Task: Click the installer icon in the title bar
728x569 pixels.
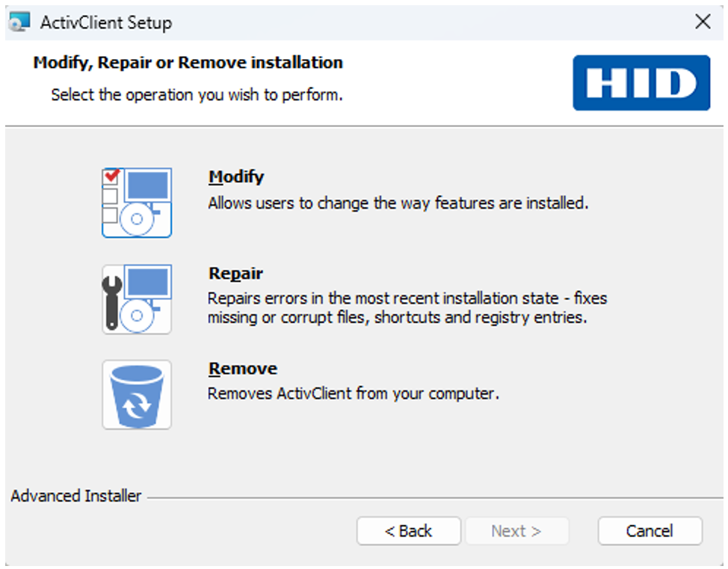Action: [x=19, y=22]
